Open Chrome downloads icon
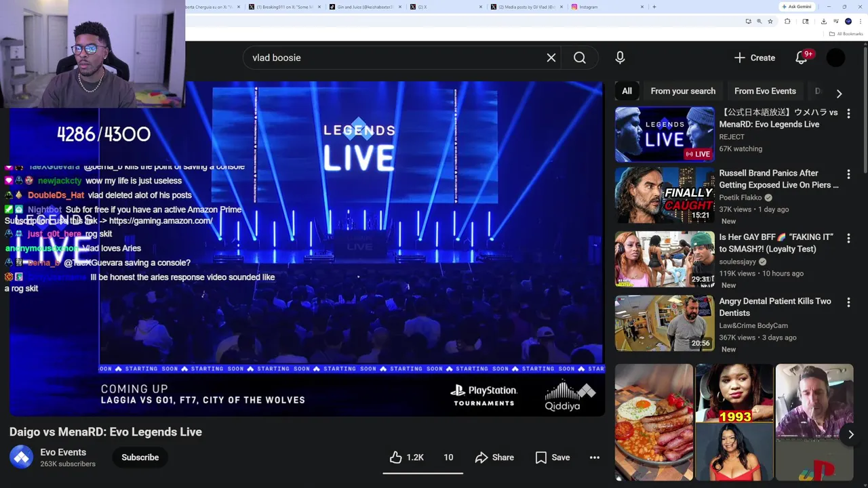Image resolution: width=868 pixels, height=488 pixels. click(x=823, y=21)
